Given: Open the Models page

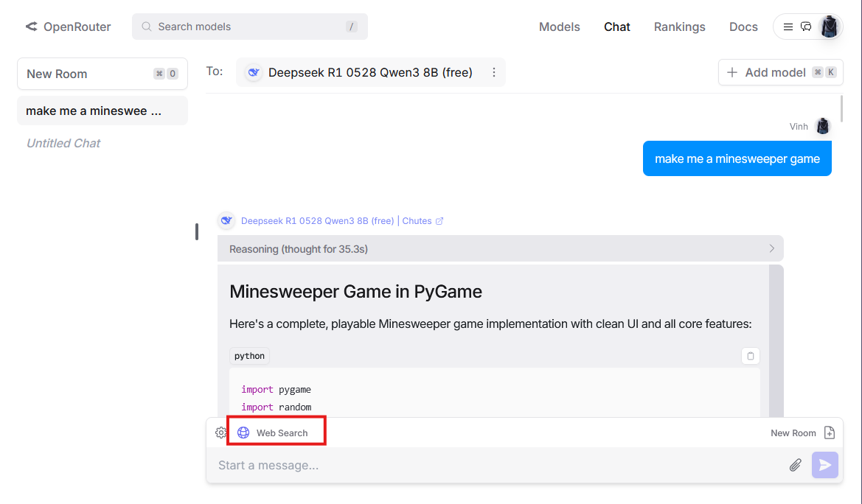Looking at the screenshot, I should (x=559, y=27).
